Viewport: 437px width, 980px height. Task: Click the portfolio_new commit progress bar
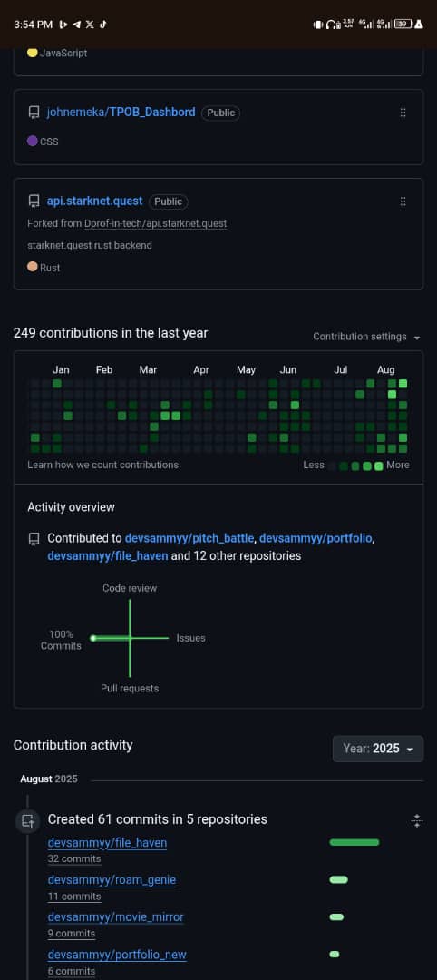tap(334, 954)
